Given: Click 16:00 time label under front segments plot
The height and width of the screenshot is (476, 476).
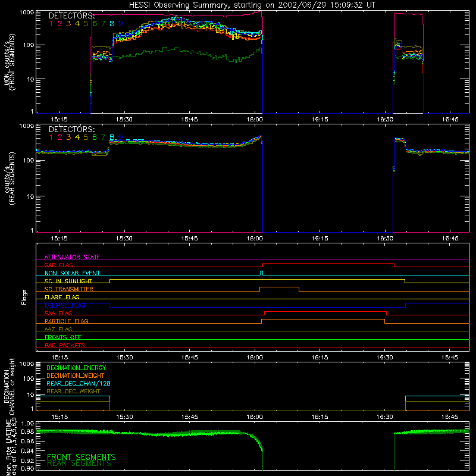Looking at the screenshot, I should (x=255, y=120).
